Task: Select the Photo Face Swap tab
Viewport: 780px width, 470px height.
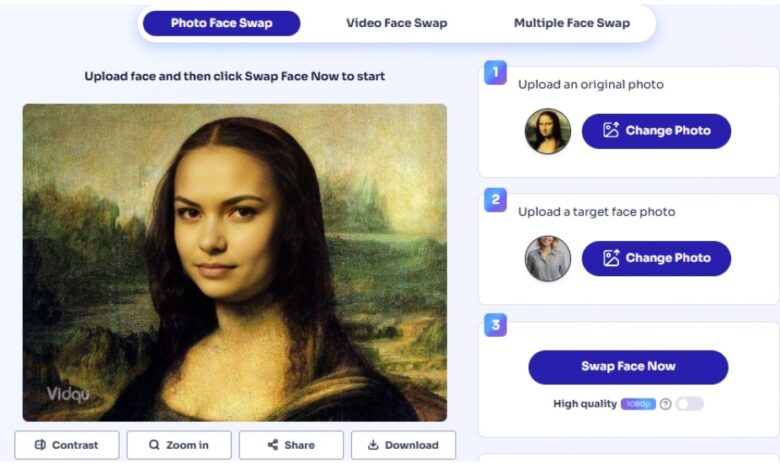Action: 221,23
